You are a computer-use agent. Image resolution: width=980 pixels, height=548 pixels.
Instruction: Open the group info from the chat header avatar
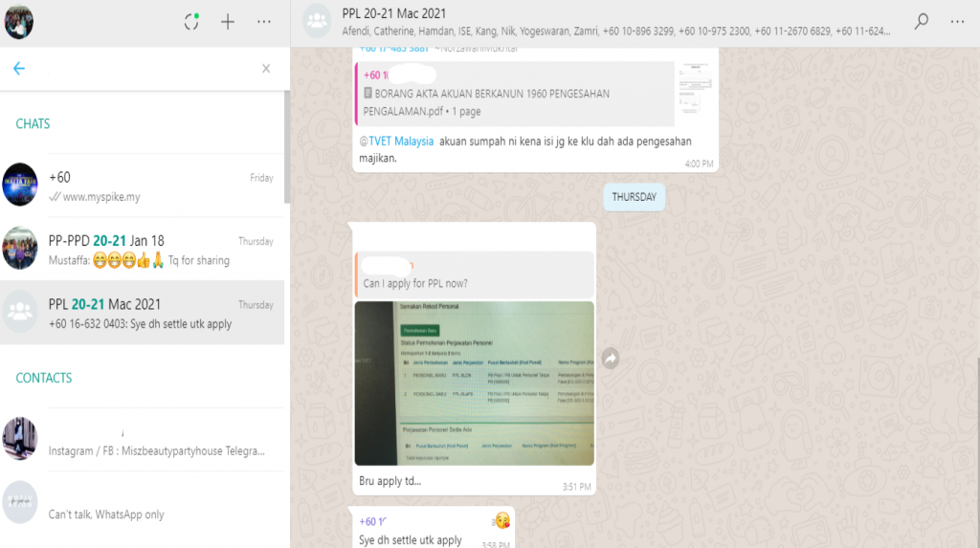[318, 21]
